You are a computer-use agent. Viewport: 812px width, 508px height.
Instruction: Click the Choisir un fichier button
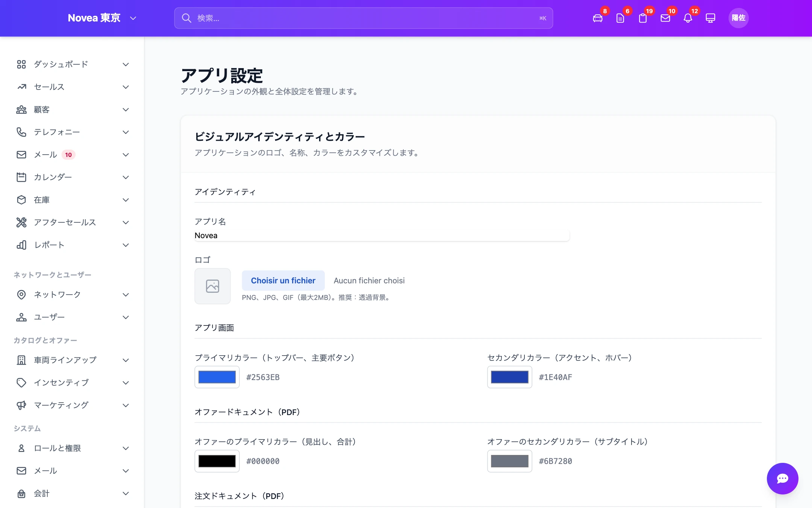point(283,281)
